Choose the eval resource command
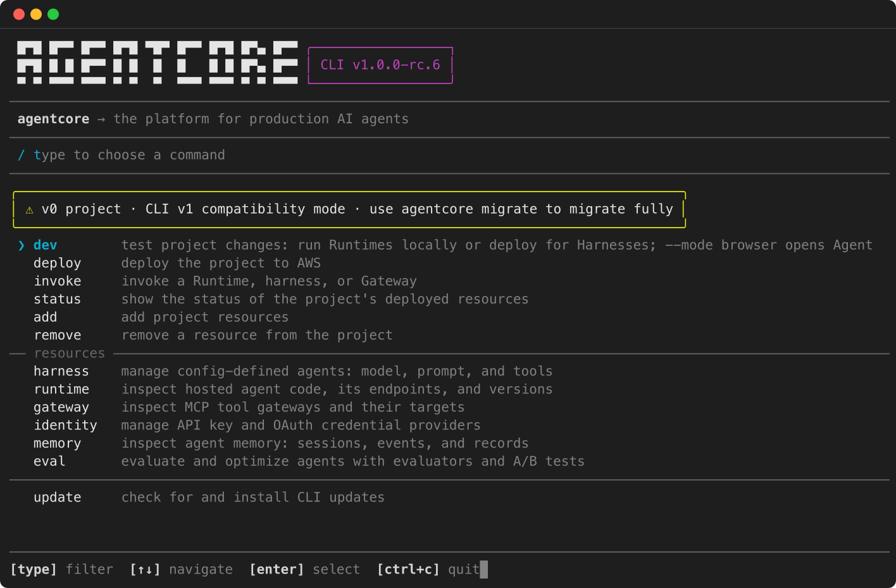Screen dimensions: 896x588 tap(49, 462)
